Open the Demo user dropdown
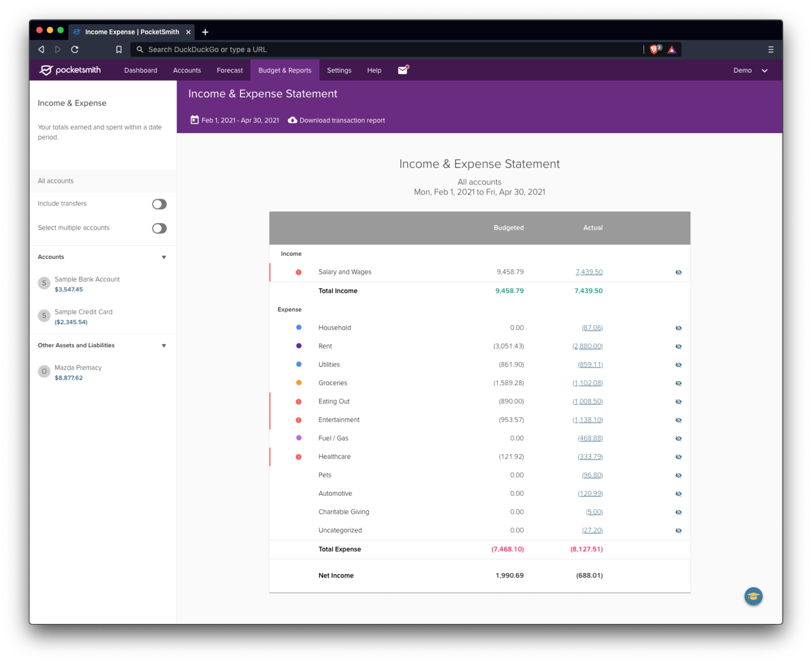 [750, 70]
